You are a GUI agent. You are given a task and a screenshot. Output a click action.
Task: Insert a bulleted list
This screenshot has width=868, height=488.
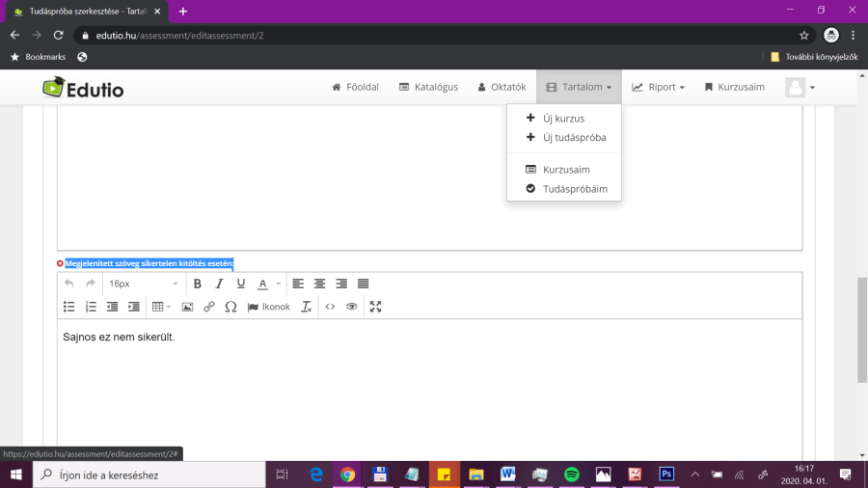click(x=69, y=307)
